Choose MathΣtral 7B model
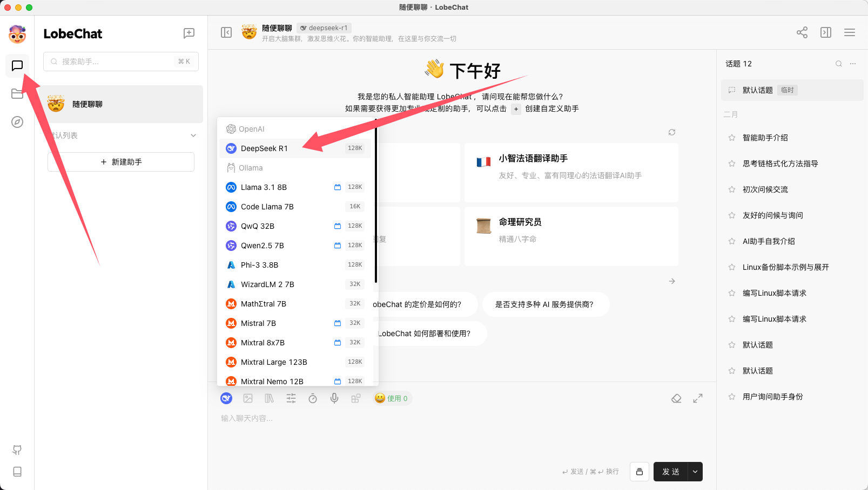 pos(295,304)
